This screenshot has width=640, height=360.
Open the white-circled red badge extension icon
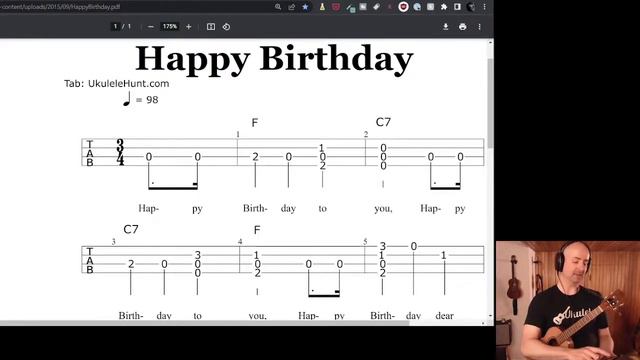403,7
